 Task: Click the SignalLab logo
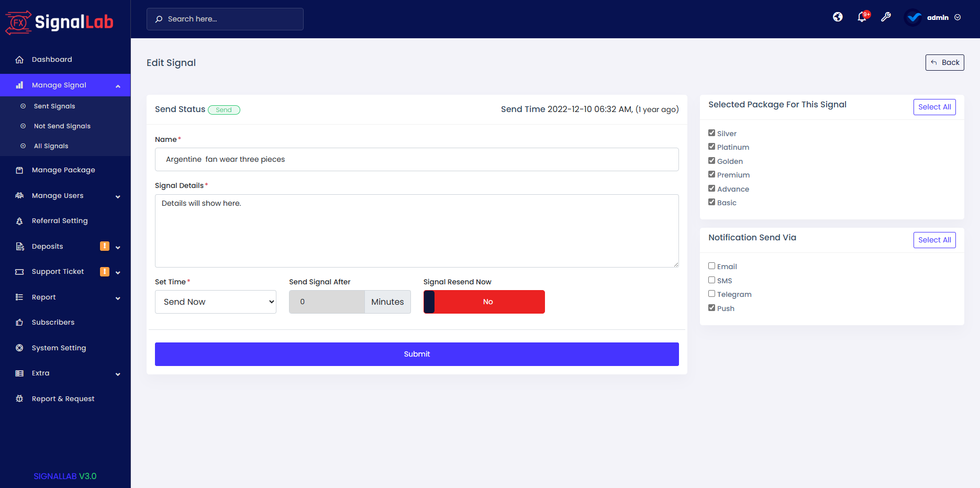click(59, 22)
